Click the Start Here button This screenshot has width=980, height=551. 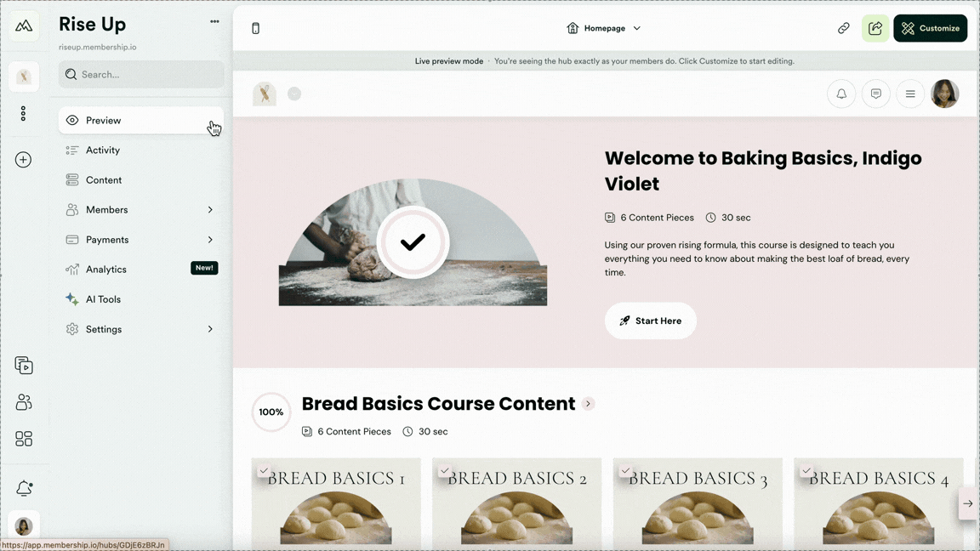tap(651, 321)
